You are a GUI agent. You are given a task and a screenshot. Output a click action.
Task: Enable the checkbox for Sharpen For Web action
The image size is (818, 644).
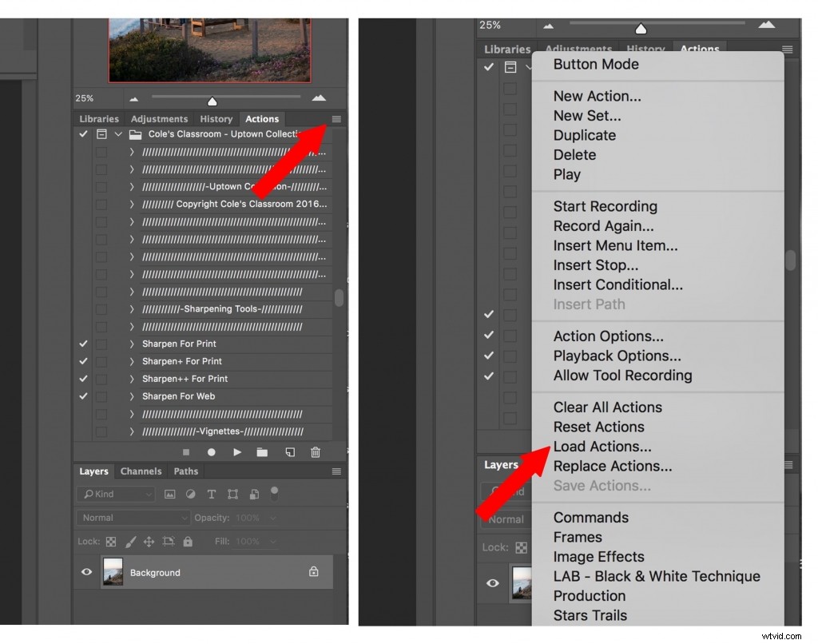[x=83, y=396]
